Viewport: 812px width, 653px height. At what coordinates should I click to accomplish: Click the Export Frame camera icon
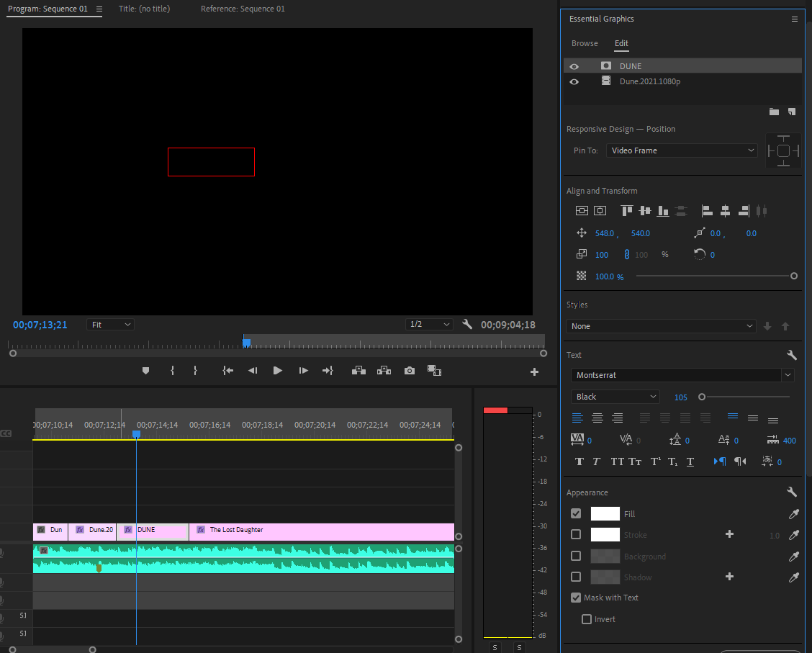pyautogui.click(x=409, y=370)
